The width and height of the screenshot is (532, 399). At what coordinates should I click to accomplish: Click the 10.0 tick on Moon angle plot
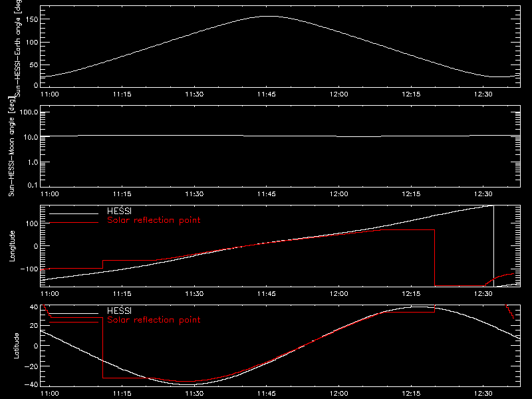(x=31, y=137)
